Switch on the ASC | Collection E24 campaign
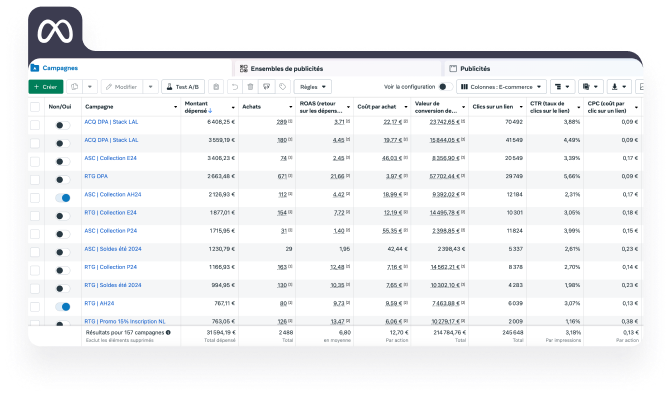Screen dimensions: 670x394 [62, 162]
